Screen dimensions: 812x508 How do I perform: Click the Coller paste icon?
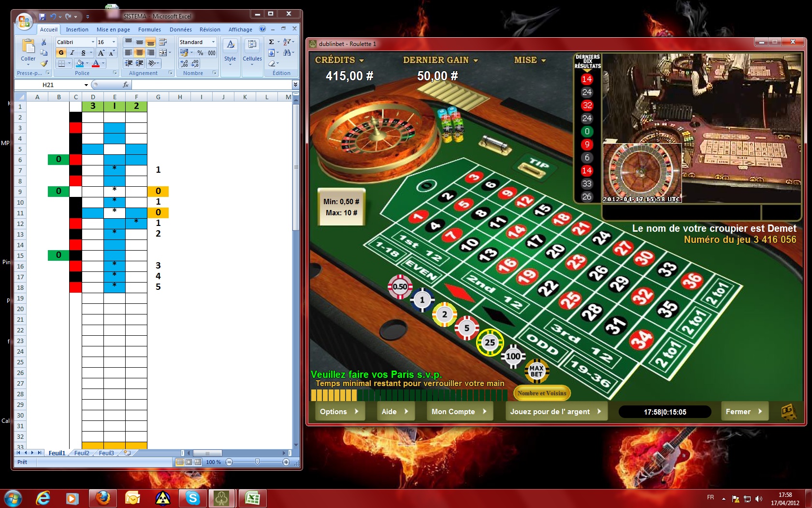tap(28, 46)
